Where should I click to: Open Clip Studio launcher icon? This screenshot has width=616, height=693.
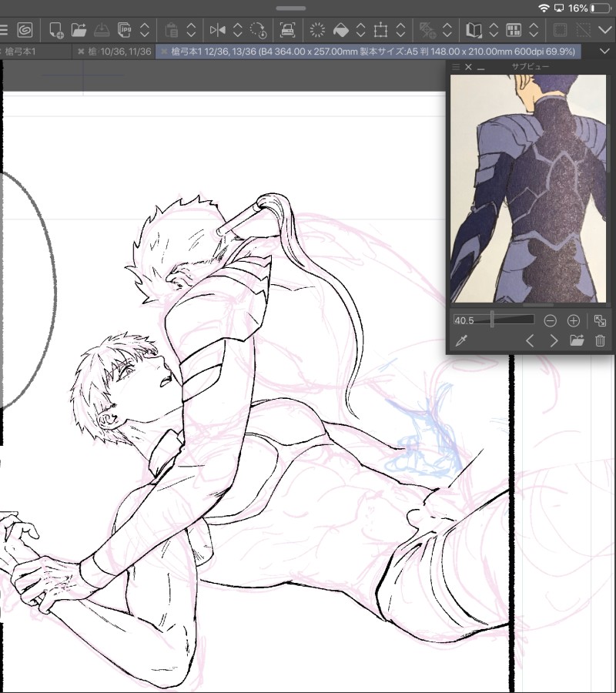click(25, 30)
